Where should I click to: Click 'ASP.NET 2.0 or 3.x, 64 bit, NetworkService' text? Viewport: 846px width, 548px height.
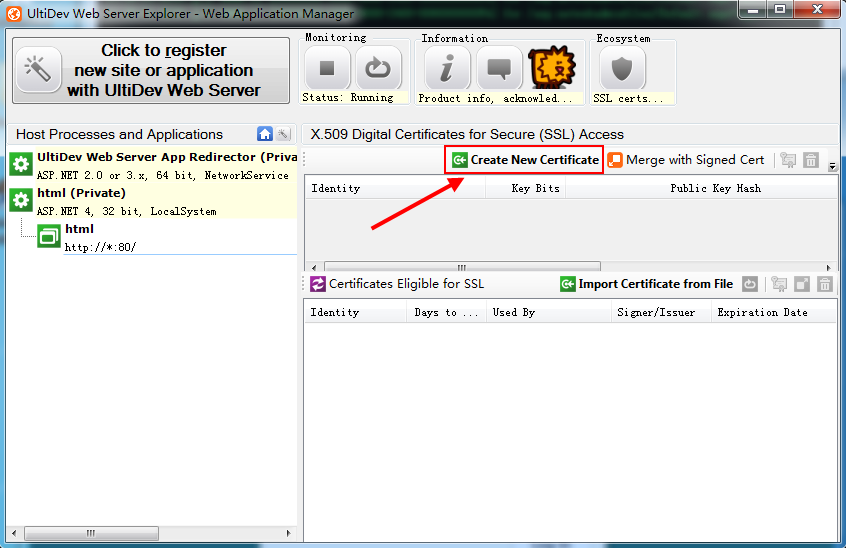click(x=162, y=175)
